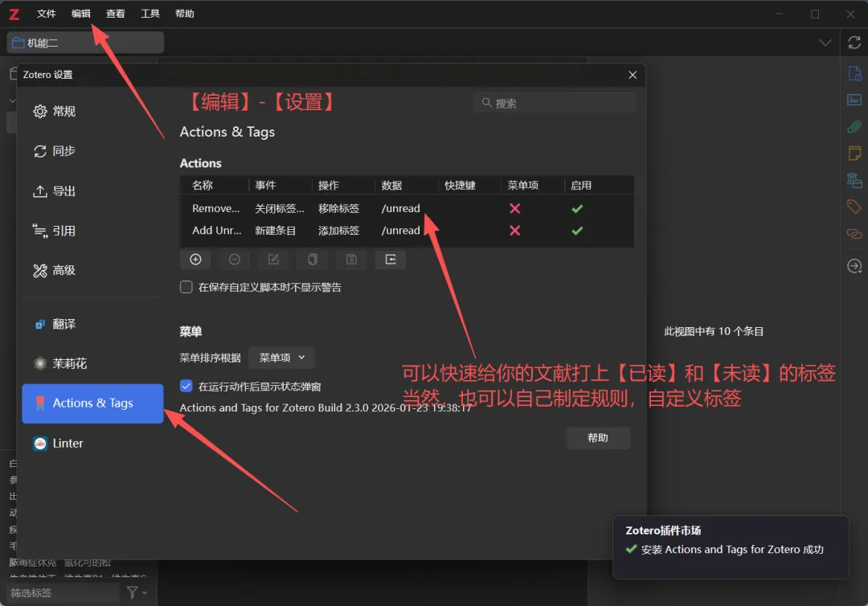868x606 pixels.
Task: Click the save action icon in toolbar
Action: (351, 260)
